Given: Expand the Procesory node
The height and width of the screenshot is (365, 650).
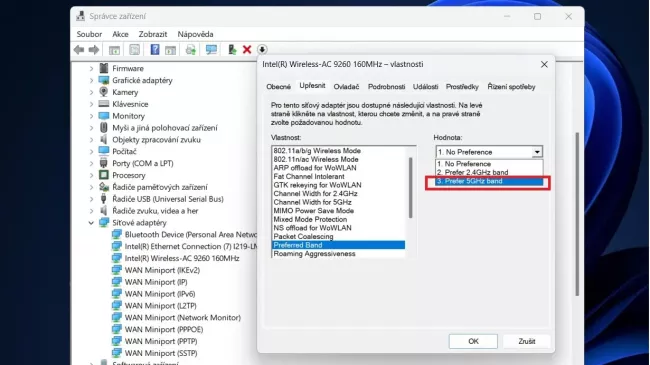Looking at the screenshot, I should click(x=91, y=175).
